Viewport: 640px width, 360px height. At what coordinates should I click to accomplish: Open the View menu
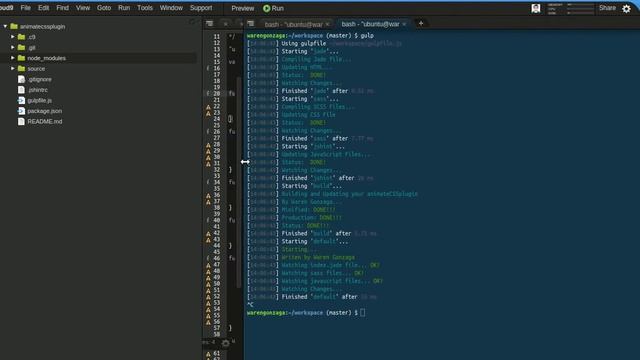pyautogui.click(x=83, y=8)
